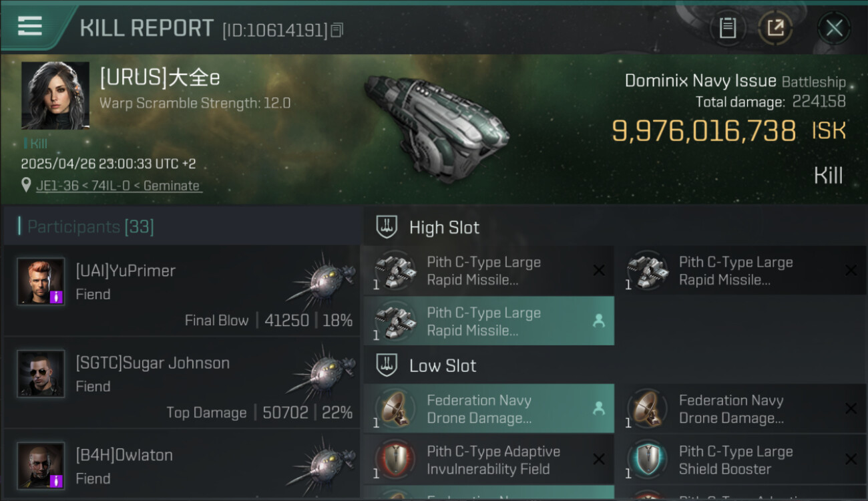Open Owlaton's pilot portrait
Viewport: 868px width, 501px height.
[41, 466]
